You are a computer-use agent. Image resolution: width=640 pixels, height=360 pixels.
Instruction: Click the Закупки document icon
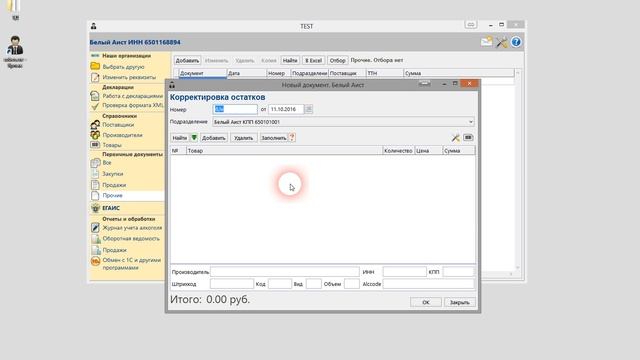pyautogui.click(x=95, y=173)
